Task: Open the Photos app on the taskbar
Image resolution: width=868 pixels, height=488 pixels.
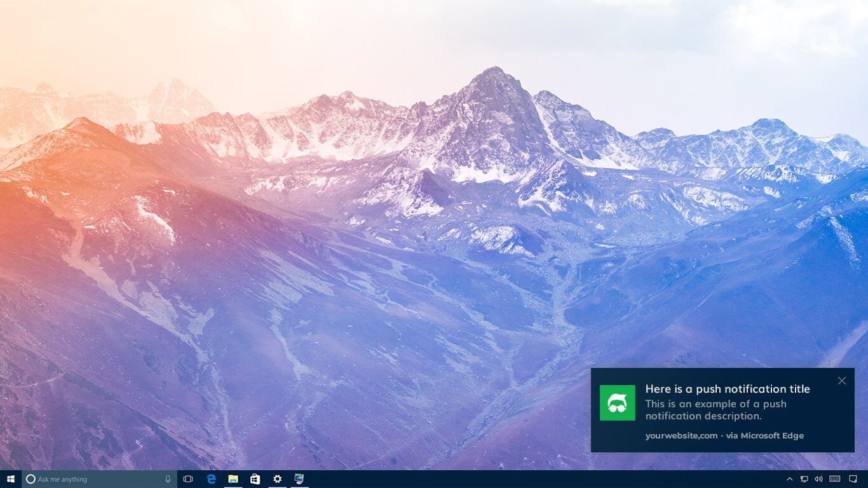Action: coord(298,478)
